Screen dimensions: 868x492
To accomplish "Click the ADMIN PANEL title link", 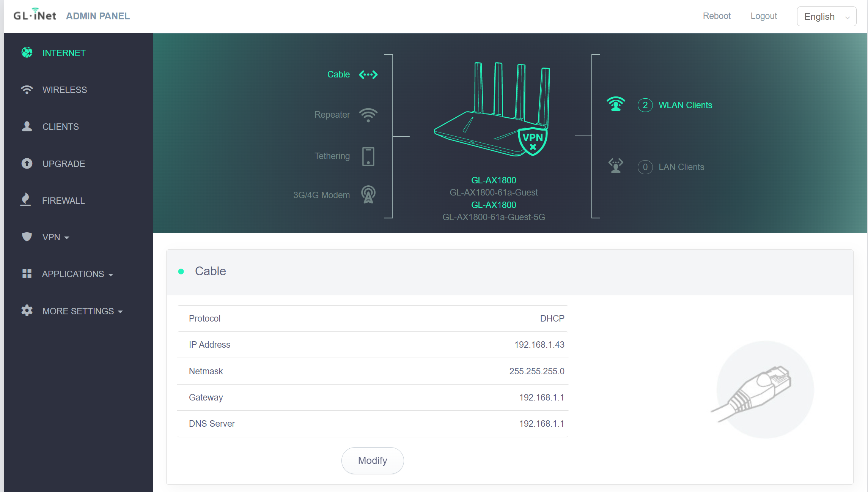I will tap(98, 16).
